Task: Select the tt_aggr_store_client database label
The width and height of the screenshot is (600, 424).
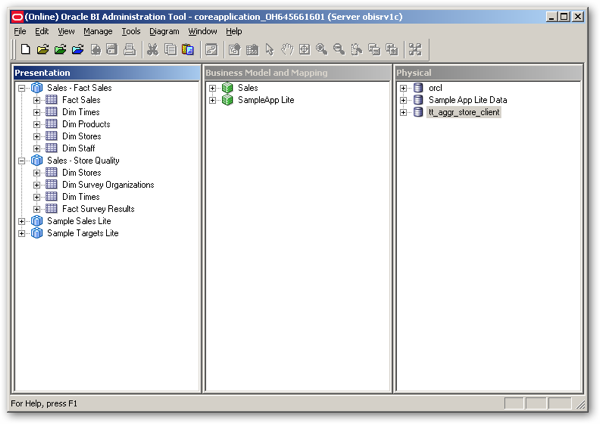Action: 464,112
